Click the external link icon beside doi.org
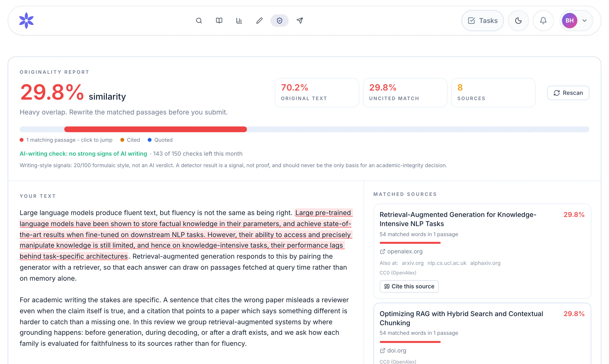The width and height of the screenshot is (609, 364). 382,351
